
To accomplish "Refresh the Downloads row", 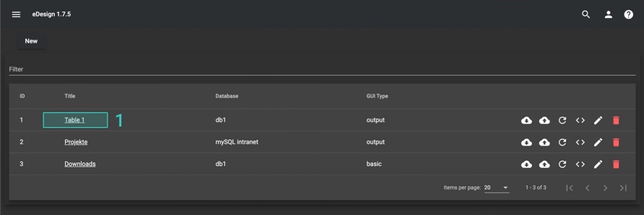I will click(562, 164).
